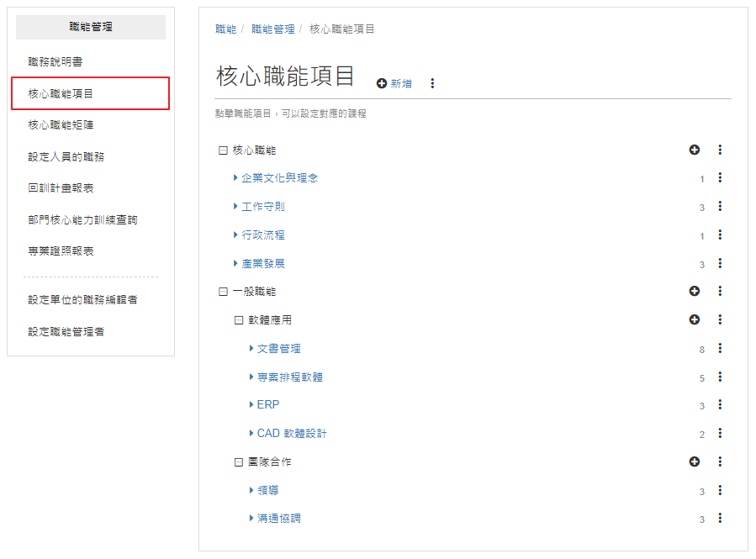This screenshot has height=559, width=756.
Task: Expand the 行政流程 triangle arrow
Action: [x=235, y=235]
